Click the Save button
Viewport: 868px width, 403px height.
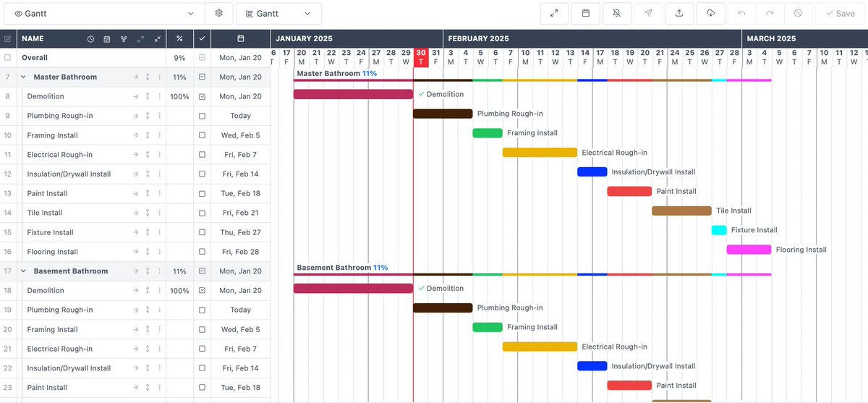tap(839, 13)
